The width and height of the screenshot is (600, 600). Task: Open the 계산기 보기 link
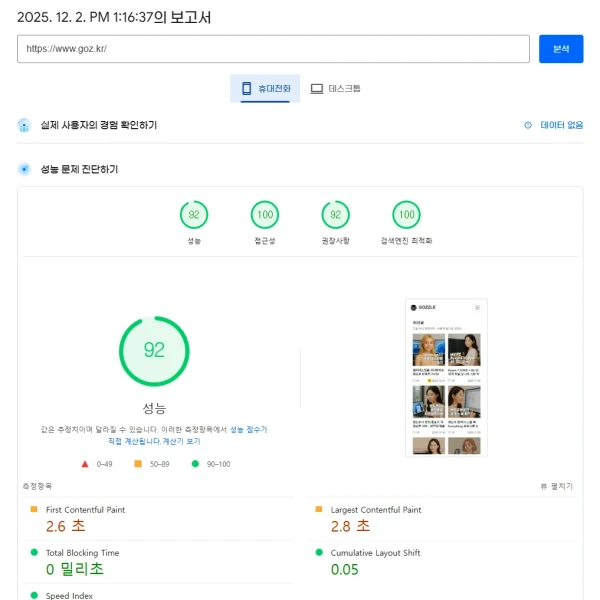(180, 441)
